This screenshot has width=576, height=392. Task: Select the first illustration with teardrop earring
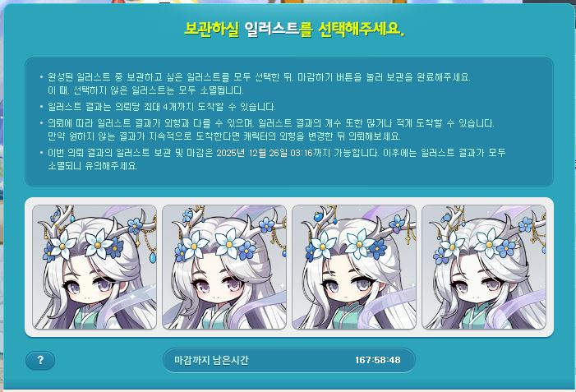coord(94,267)
